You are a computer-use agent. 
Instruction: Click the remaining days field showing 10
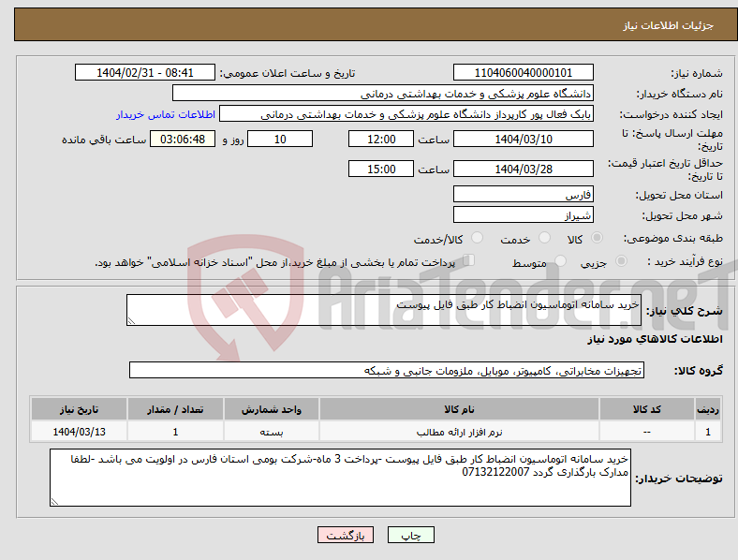[280, 140]
